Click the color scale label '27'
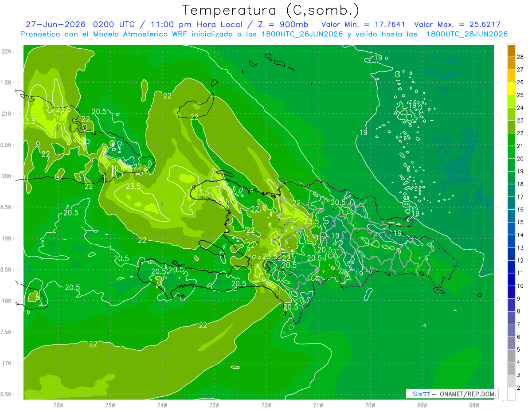Image resolution: width=532 pixels, height=411 pixels. 520,70
